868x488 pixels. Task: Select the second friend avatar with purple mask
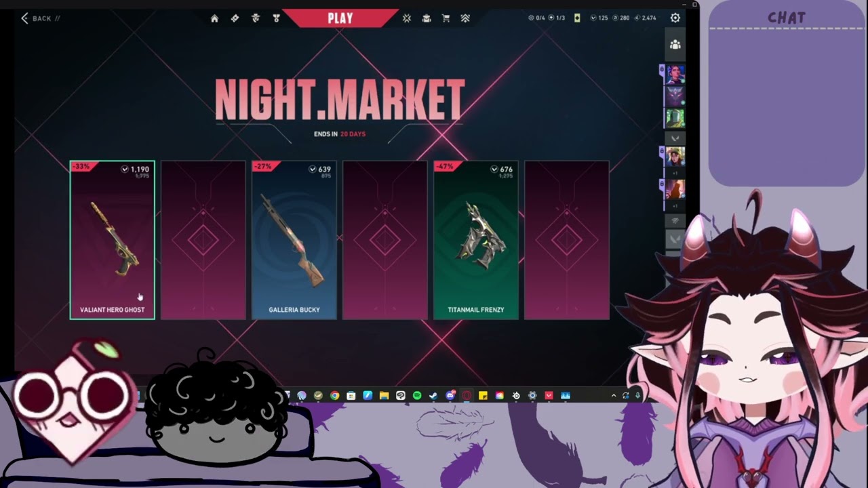675,96
